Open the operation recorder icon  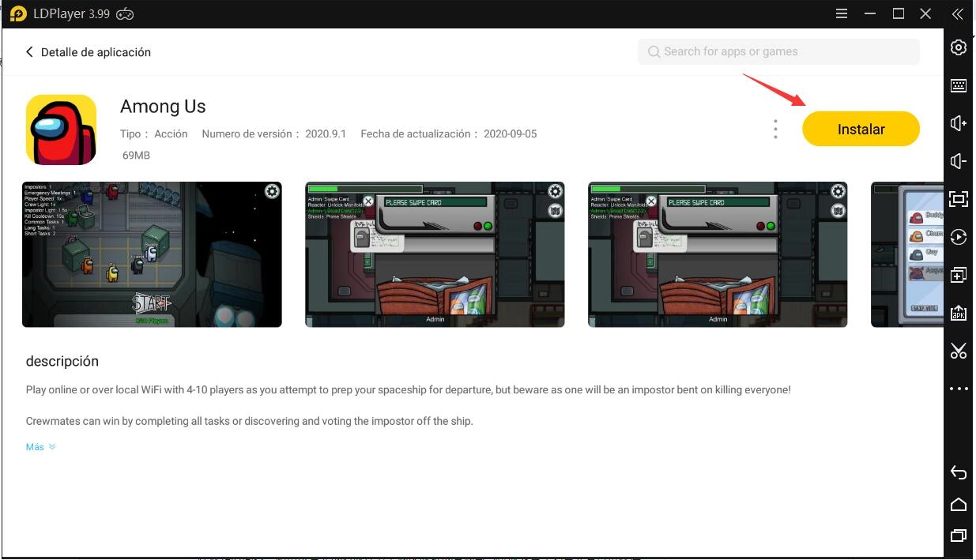point(959,237)
